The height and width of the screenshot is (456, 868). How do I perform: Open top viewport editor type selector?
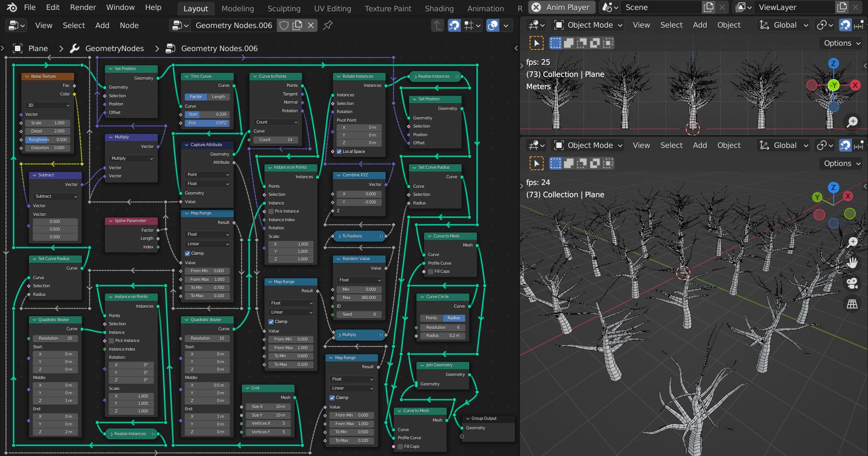[537, 25]
